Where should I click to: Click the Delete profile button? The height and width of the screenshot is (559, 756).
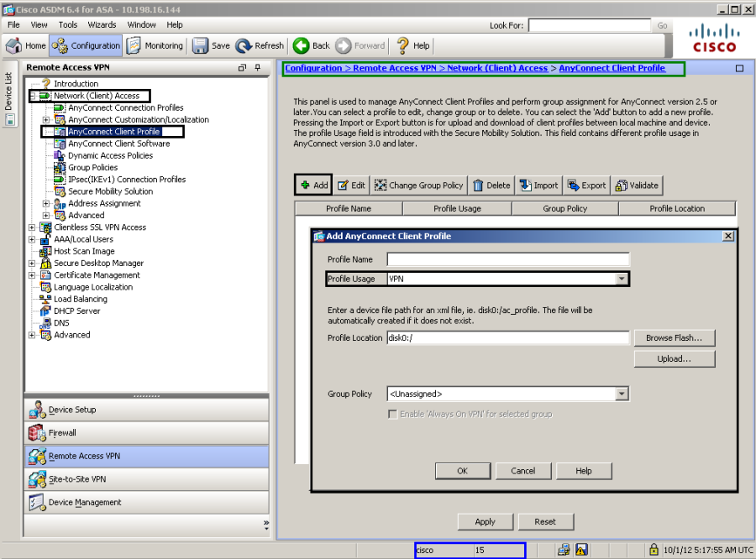[491, 185]
